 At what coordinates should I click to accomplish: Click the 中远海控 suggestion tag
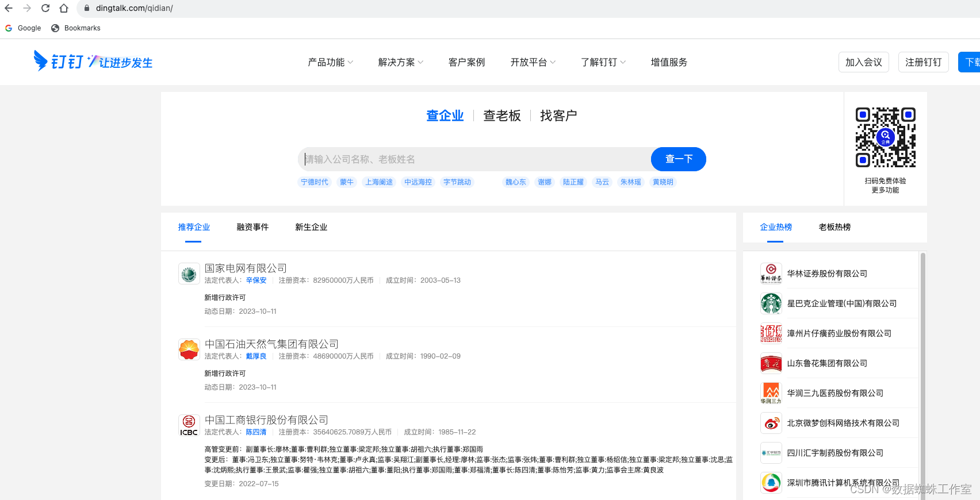coord(418,182)
